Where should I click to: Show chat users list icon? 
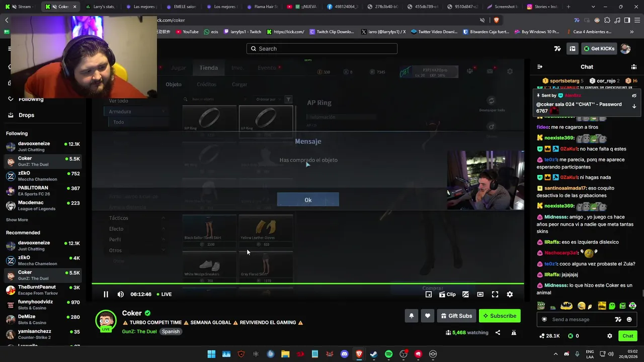[x=634, y=67]
